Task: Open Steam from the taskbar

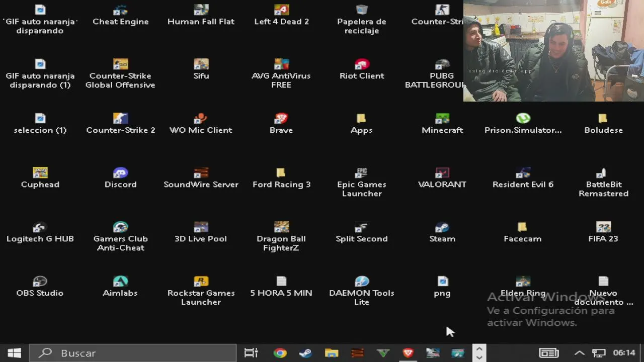Action: pos(305,353)
